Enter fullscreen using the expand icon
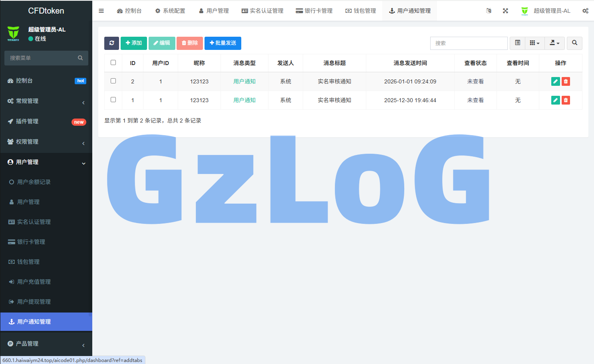Image resolution: width=594 pixels, height=364 pixels. pyautogui.click(x=505, y=11)
